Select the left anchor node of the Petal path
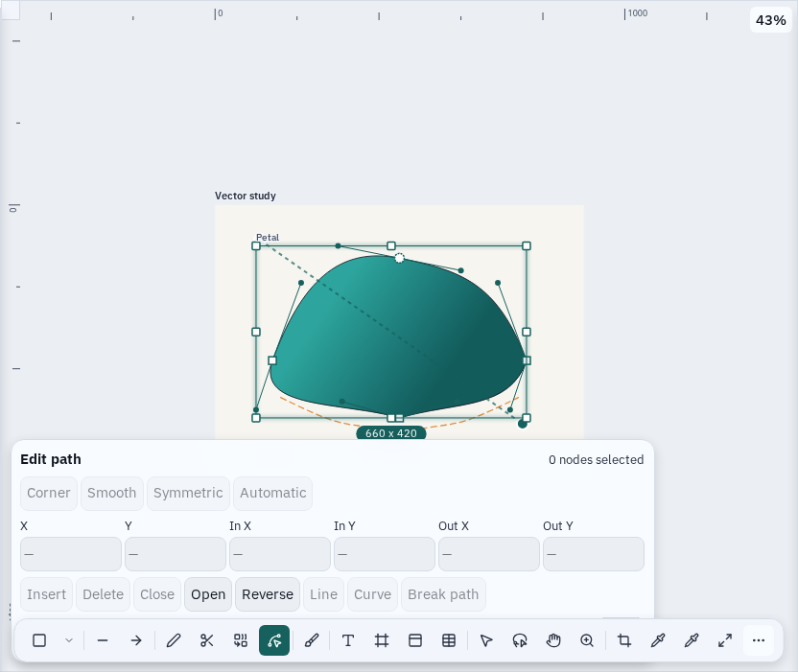 pos(272,360)
